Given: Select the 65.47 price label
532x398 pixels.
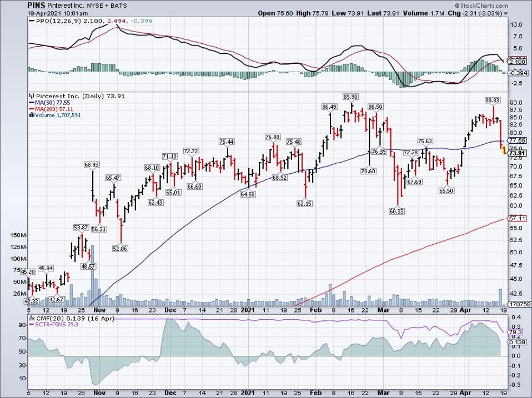Looking at the screenshot, I should [x=113, y=178].
